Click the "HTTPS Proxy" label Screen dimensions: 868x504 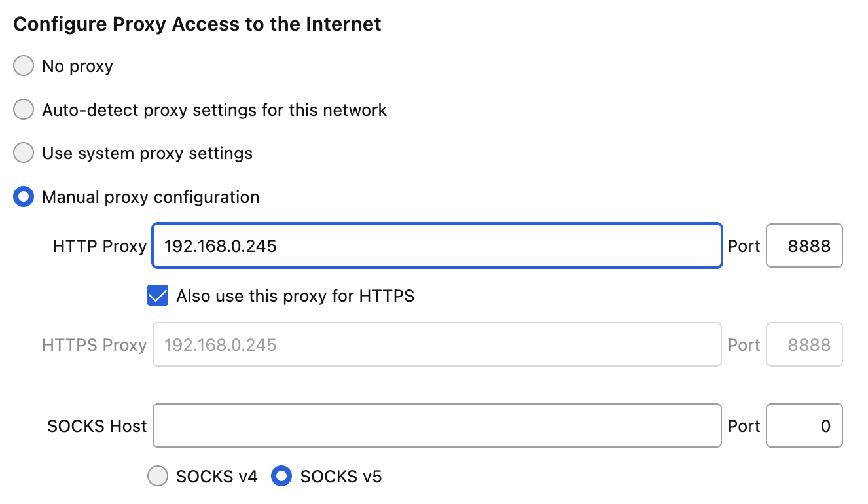tap(94, 344)
